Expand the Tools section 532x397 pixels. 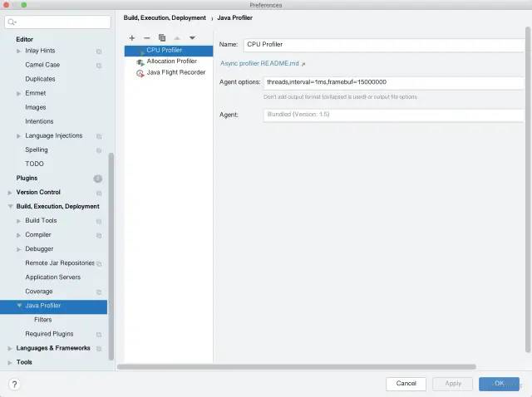point(10,362)
